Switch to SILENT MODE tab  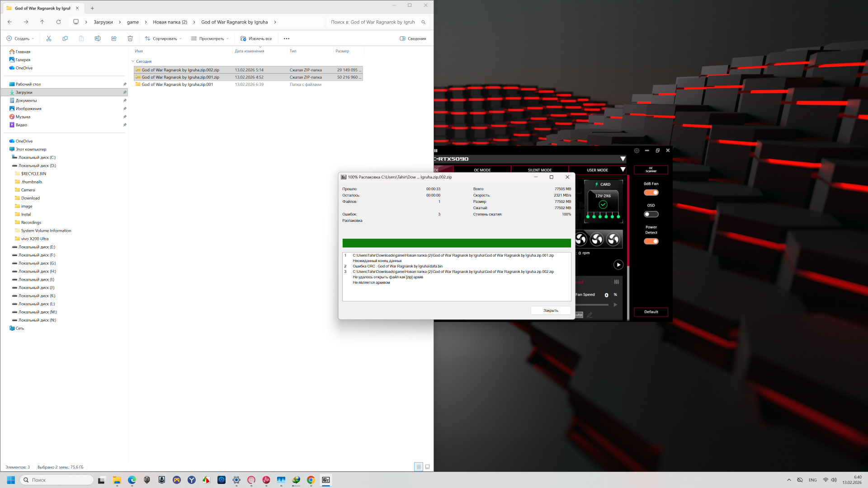tap(539, 170)
